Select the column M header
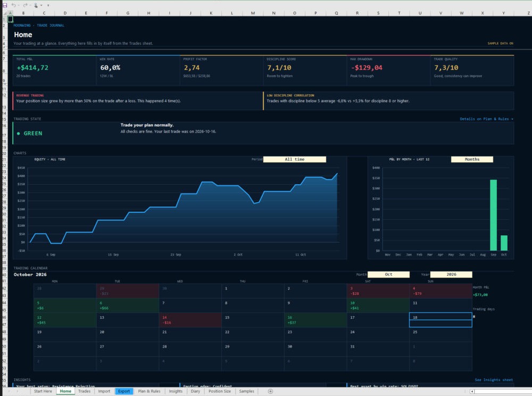532x396 pixels. (x=253, y=13)
